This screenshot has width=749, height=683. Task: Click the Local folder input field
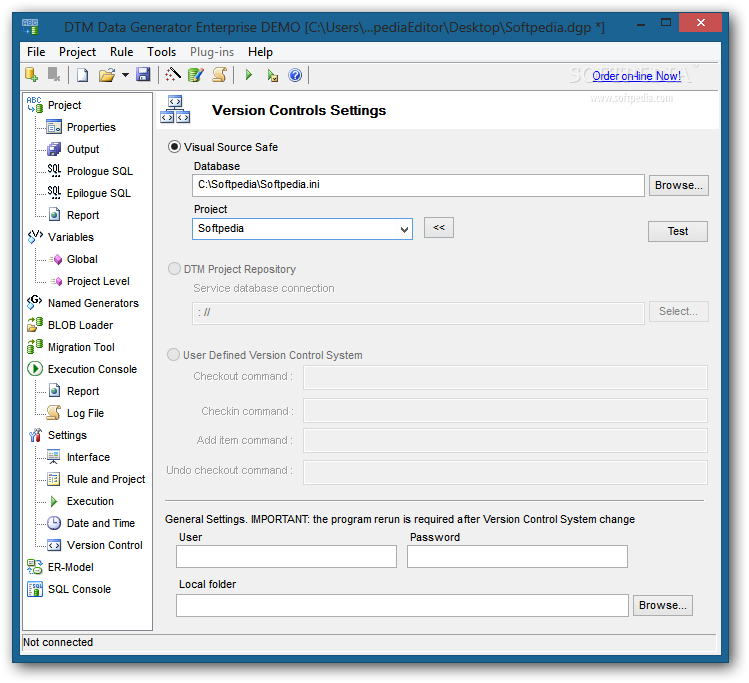point(402,606)
